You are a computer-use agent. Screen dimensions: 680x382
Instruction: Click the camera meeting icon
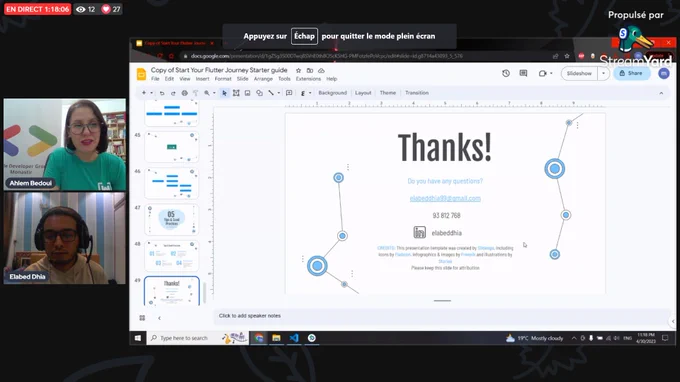(542, 73)
